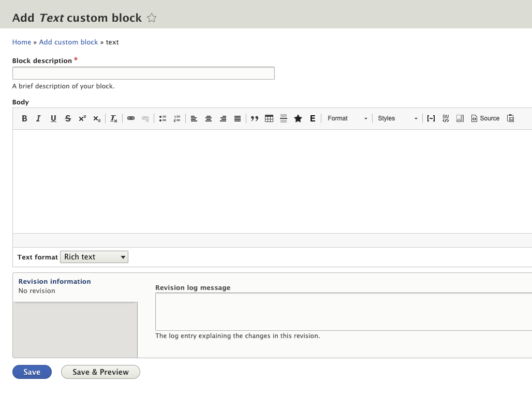Click the DIV container toolbar icon
The width and height of the screenshot is (532, 398).
pyautogui.click(x=446, y=118)
